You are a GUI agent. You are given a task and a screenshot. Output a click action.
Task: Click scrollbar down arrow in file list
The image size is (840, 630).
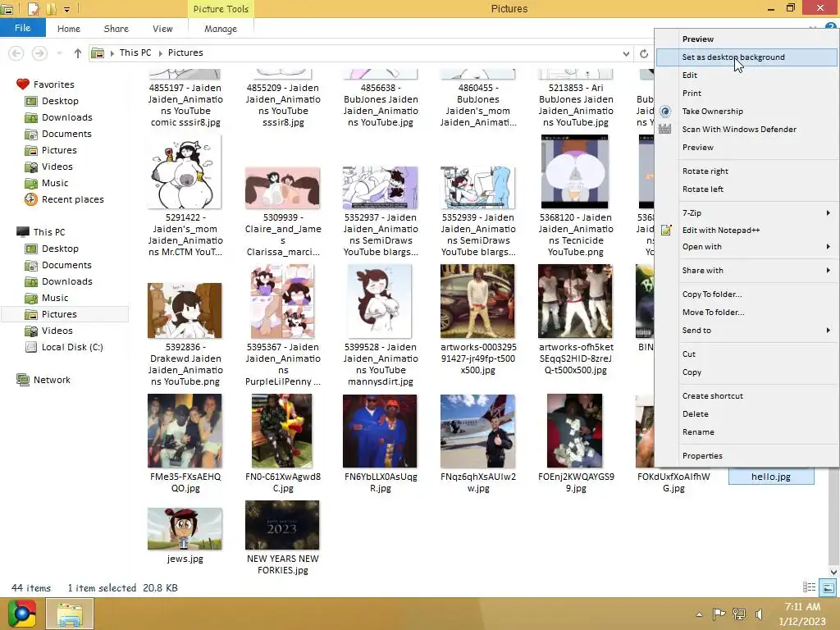click(x=833, y=572)
